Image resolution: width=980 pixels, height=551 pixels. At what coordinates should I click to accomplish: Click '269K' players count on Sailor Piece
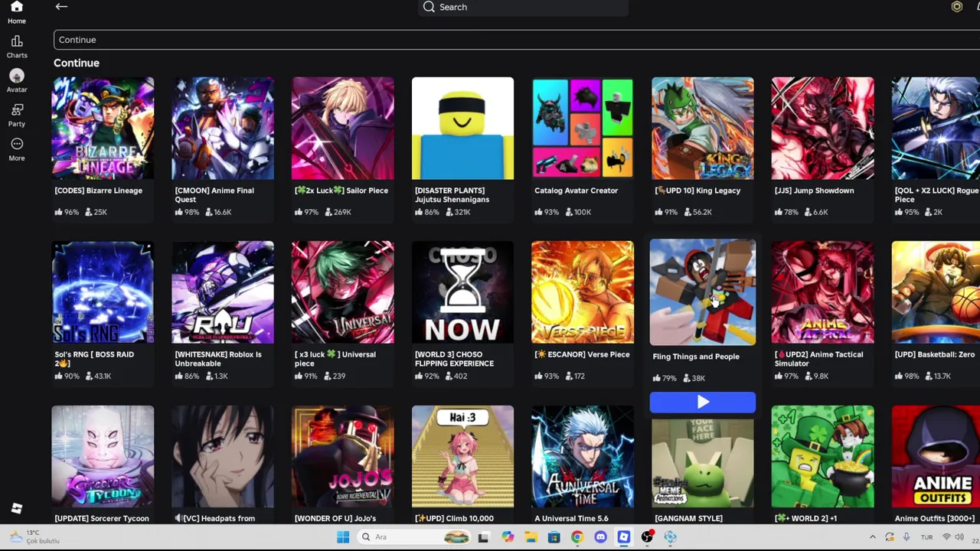[x=341, y=212]
